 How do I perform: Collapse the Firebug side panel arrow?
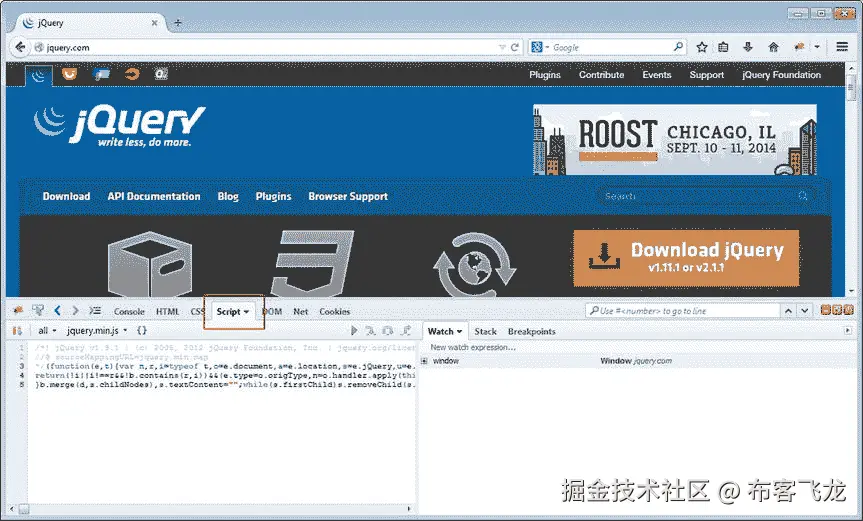tap(848, 331)
